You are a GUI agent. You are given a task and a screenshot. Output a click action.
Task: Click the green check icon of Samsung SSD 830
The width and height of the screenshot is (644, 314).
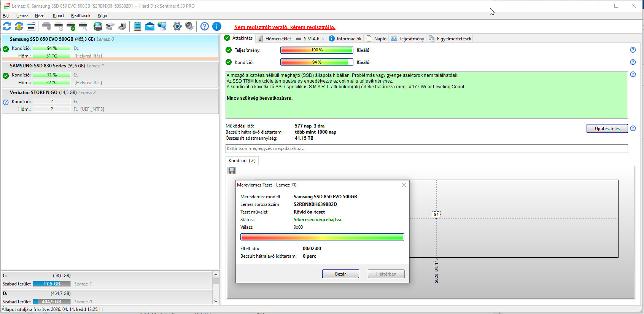(x=6, y=75)
